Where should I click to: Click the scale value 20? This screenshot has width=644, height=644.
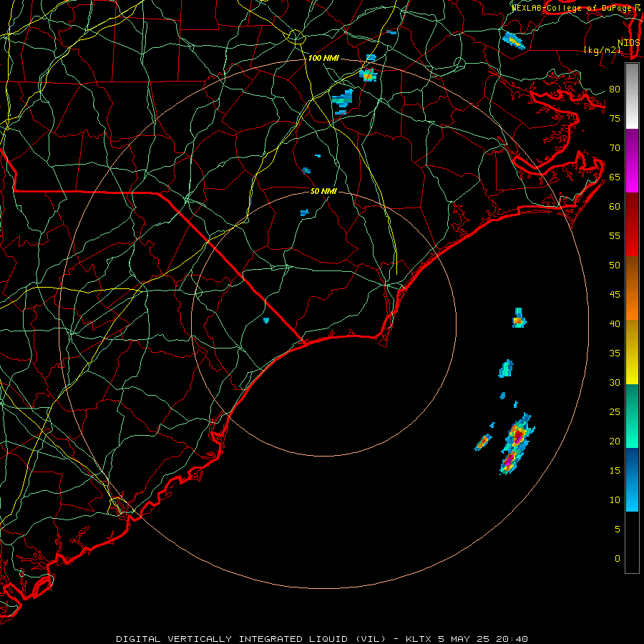tap(615, 441)
